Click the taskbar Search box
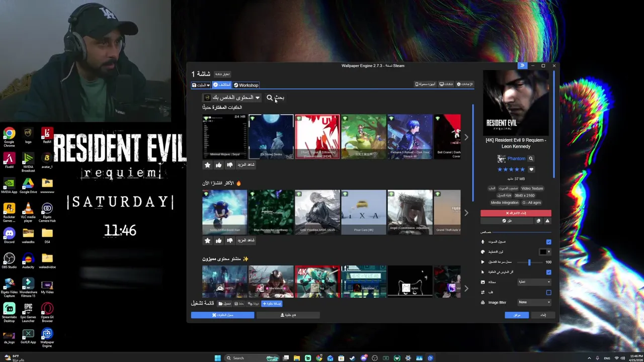This screenshot has height=362, width=644. [252, 358]
